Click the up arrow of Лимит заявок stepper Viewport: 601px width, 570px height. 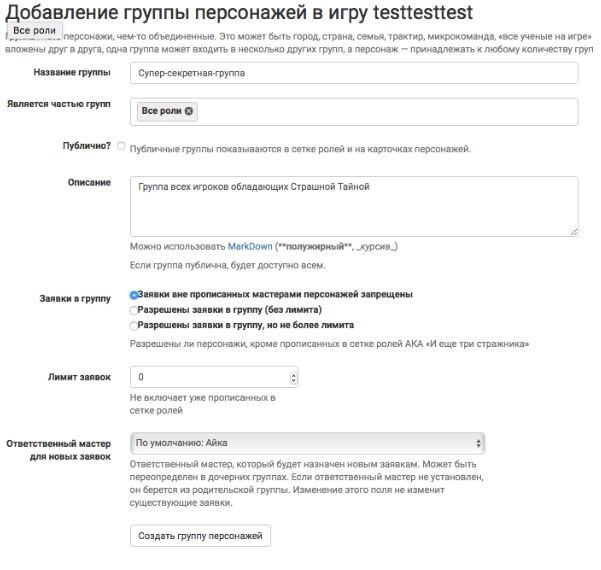293,374
